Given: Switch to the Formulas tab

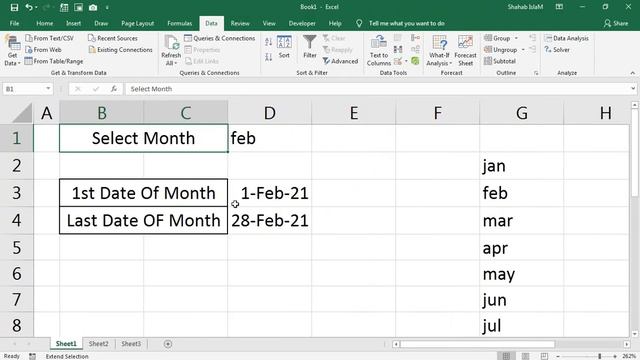Looking at the screenshot, I should click(x=180, y=23).
